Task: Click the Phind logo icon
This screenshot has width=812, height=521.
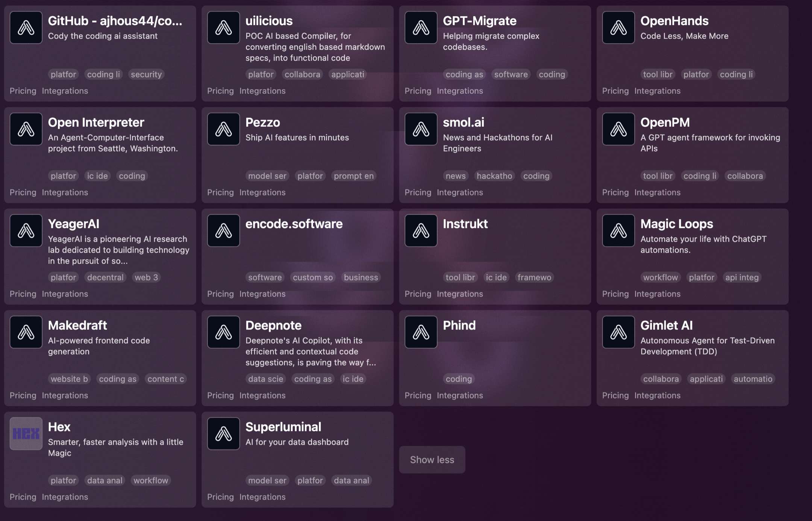Action: pos(421,332)
